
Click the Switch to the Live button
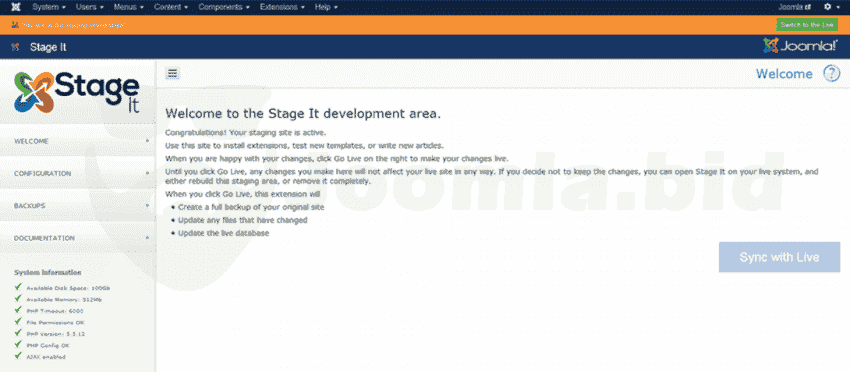[807, 25]
